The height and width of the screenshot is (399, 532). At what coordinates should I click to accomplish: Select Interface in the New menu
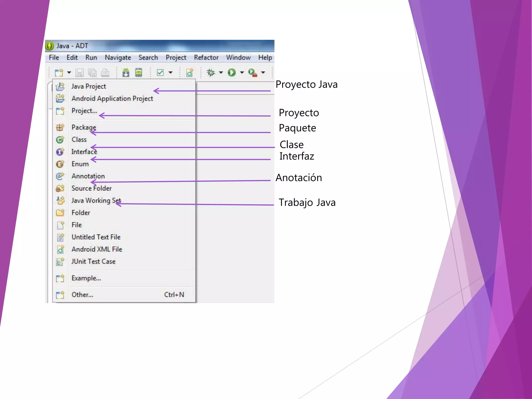pos(124,152)
